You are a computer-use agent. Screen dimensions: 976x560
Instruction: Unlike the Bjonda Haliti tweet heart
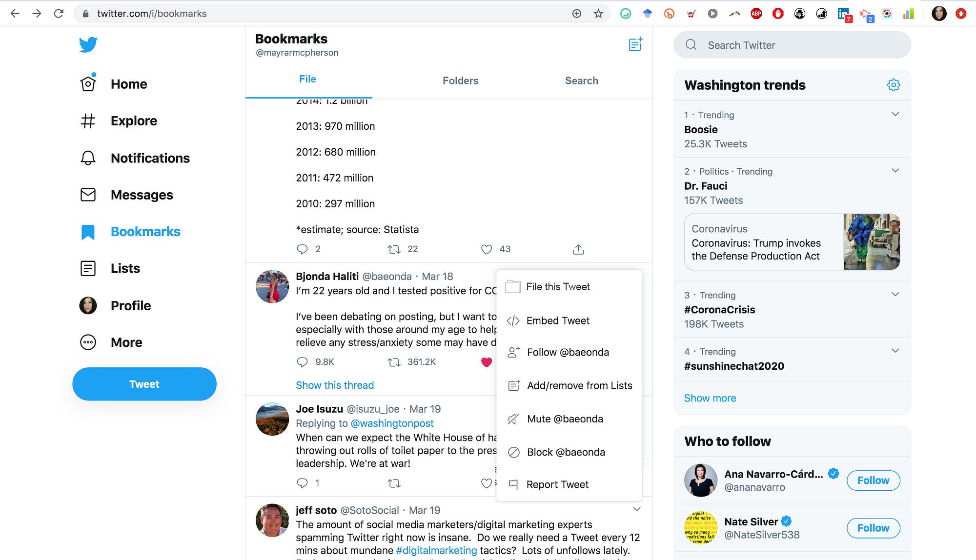[x=486, y=362]
